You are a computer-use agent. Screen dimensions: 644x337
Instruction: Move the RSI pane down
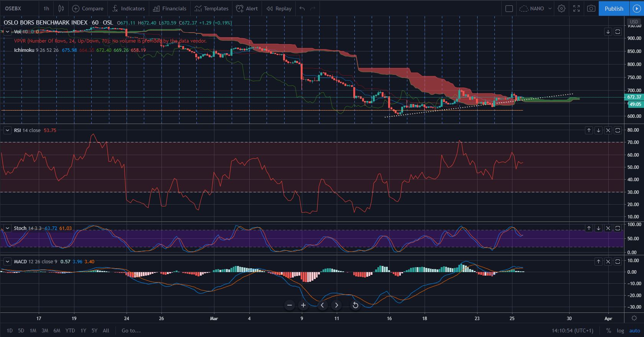tap(598, 131)
